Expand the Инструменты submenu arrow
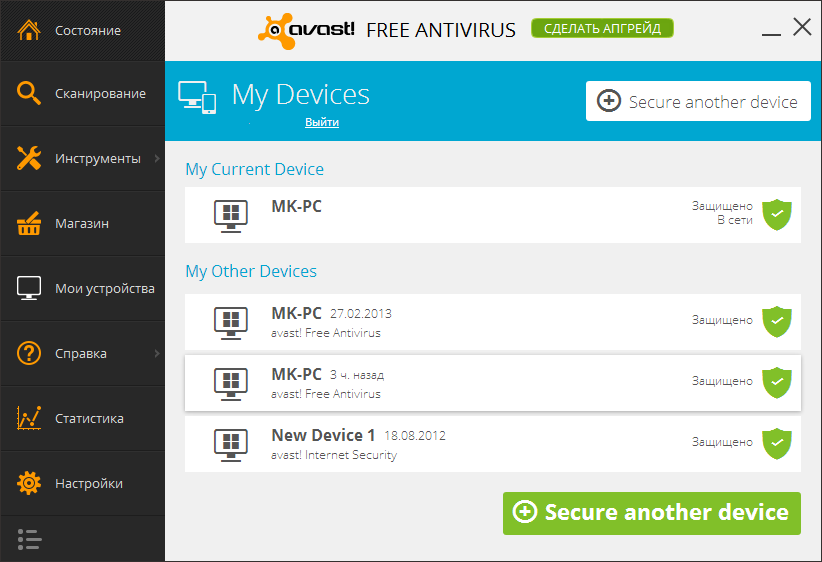The width and height of the screenshot is (822, 562). (x=157, y=158)
